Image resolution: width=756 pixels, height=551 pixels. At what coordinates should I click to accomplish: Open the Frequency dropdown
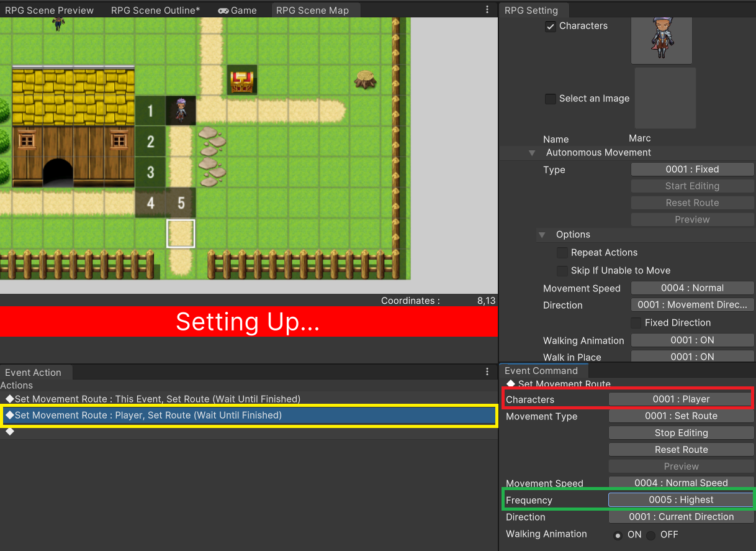point(681,500)
